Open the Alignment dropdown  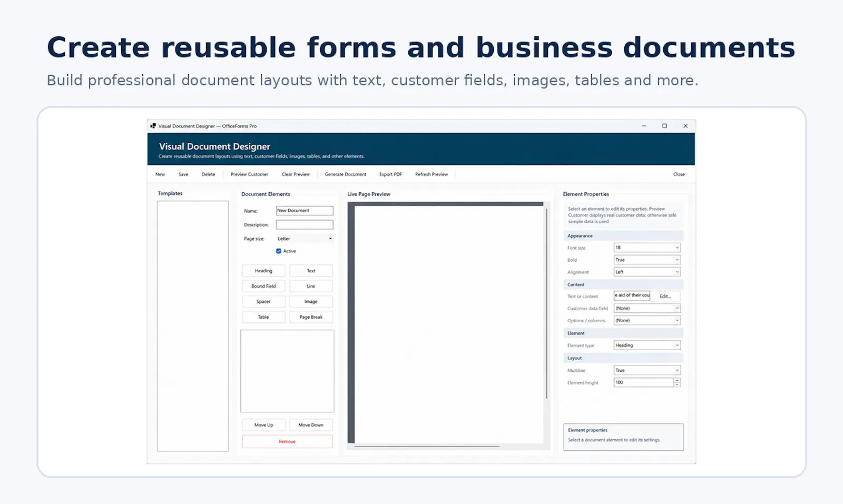click(647, 272)
